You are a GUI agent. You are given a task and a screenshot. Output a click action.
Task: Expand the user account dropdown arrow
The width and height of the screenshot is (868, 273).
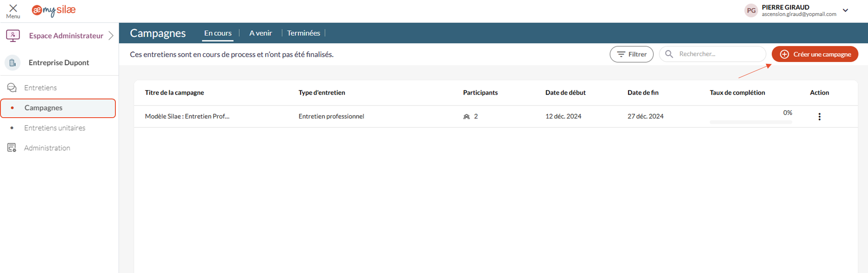[845, 10]
